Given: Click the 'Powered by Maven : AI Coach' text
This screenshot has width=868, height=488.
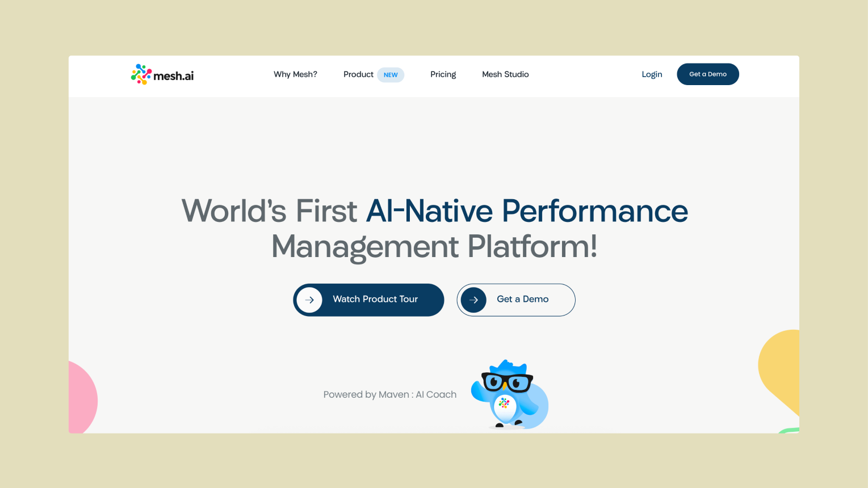Looking at the screenshot, I should click(x=390, y=394).
